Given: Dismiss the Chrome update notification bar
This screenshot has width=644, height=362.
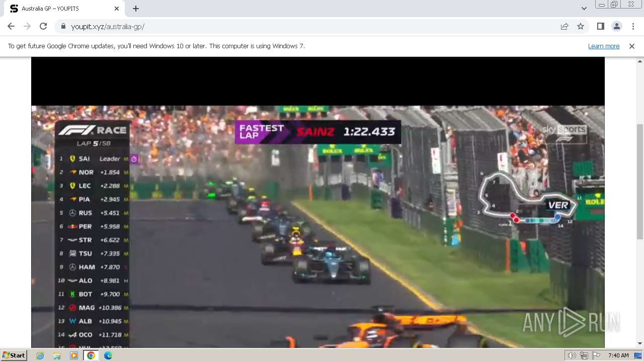Looking at the screenshot, I should click(x=632, y=46).
